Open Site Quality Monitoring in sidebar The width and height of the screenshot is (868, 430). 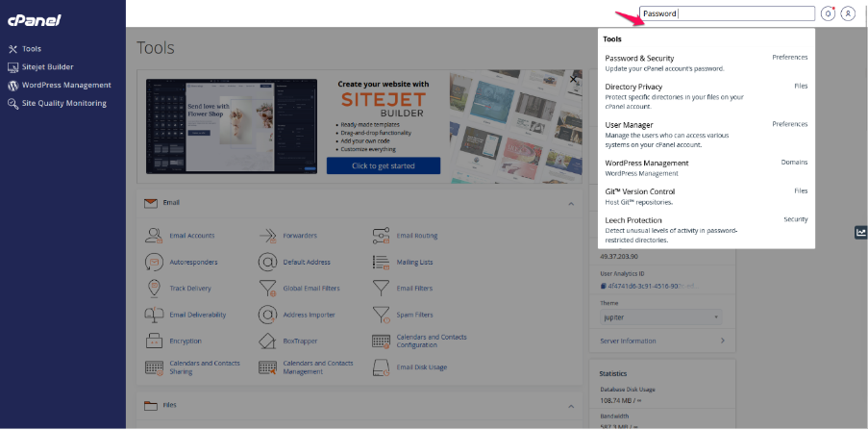coord(63,103)
